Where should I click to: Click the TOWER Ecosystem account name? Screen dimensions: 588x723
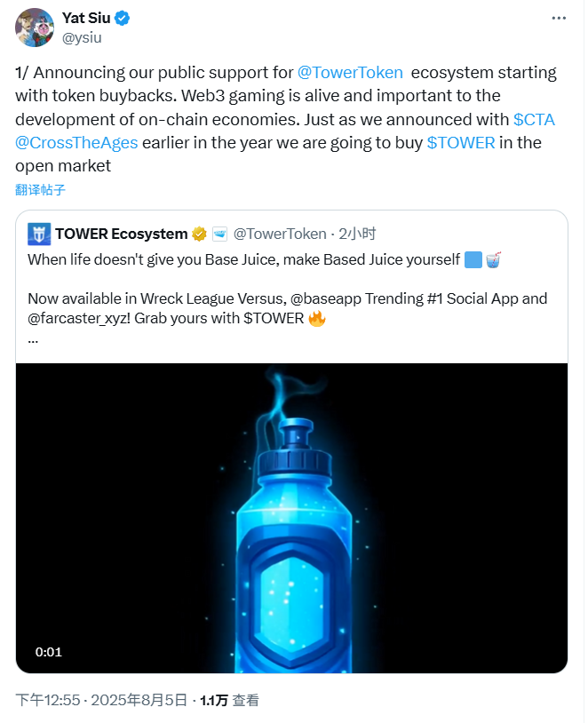coord(121,234)
